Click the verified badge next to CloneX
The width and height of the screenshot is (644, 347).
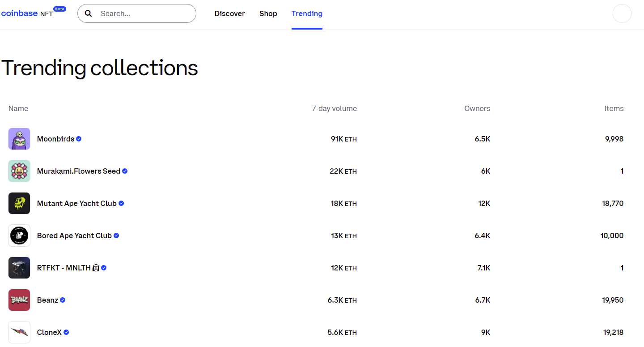pyautogui.click(x=66, y=332)
